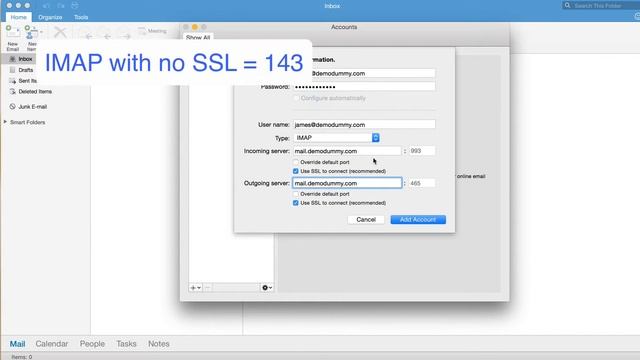This screenshot has width=640, height=360.
Task: Click the yellow minimize button of Accounts window
Action: [x=195, y=27]
